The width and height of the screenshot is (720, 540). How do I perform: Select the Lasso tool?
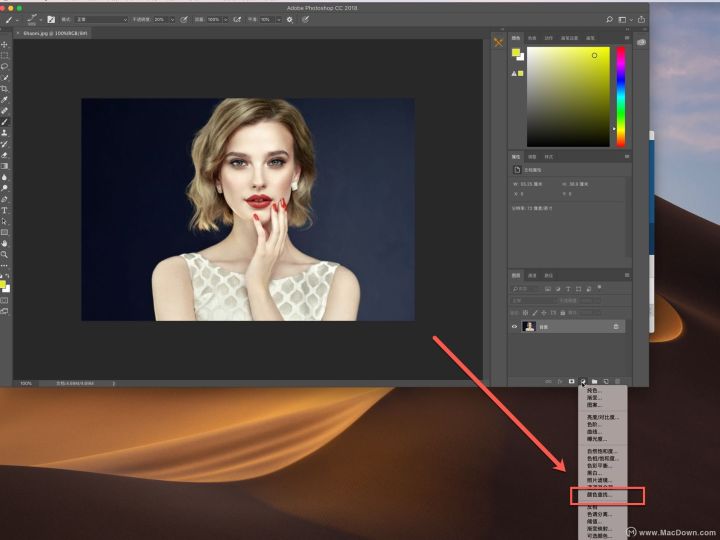(x=5, y=67)
